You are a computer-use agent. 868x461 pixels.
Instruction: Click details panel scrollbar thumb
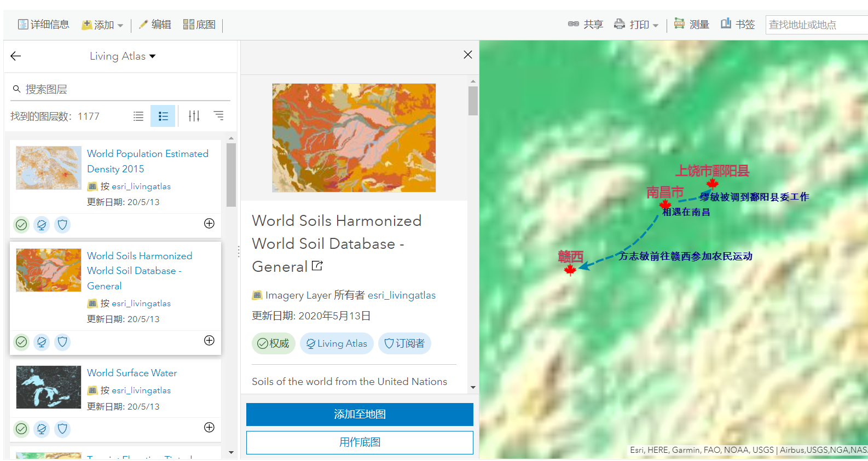pyautogui.click(x=473, y=101)
